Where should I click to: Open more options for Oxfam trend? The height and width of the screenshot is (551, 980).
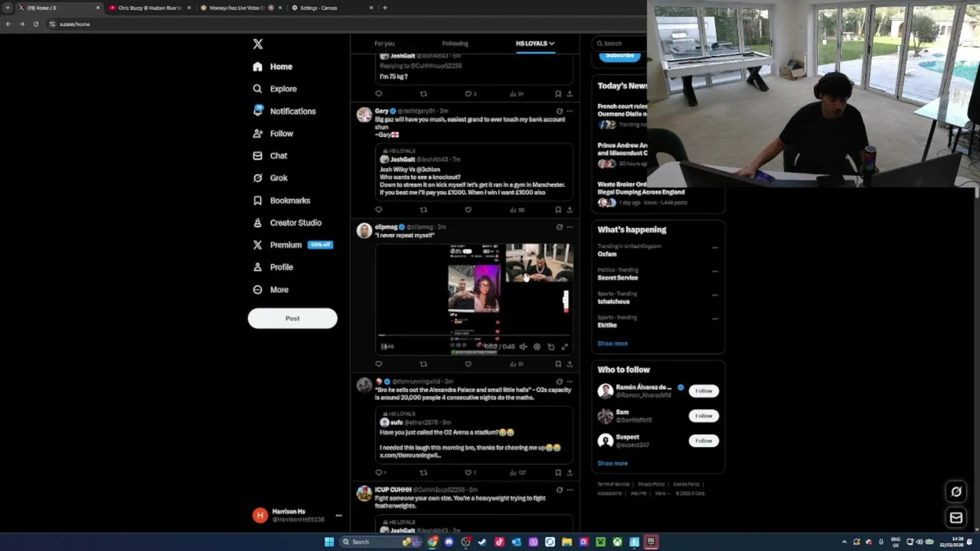pos(715,247)
